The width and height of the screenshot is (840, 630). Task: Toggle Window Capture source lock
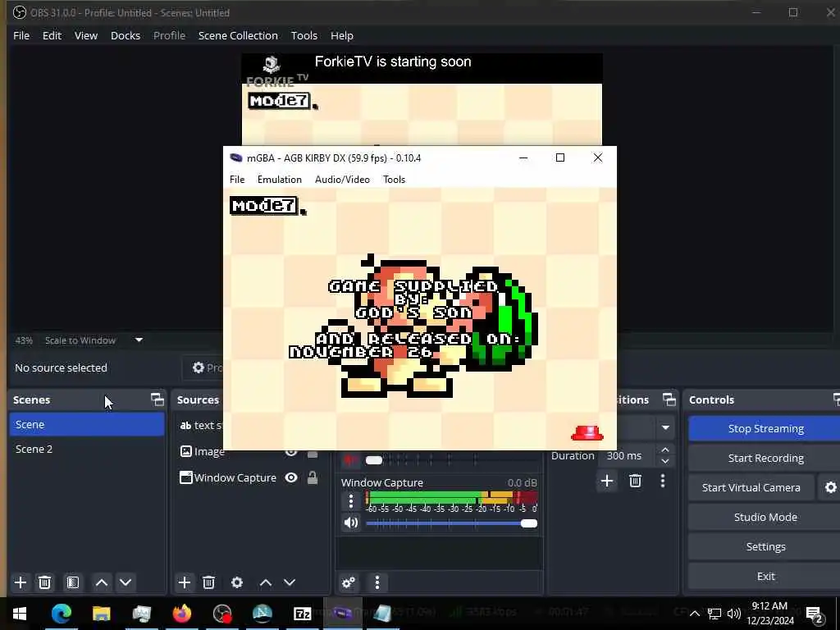pos(313,477)
